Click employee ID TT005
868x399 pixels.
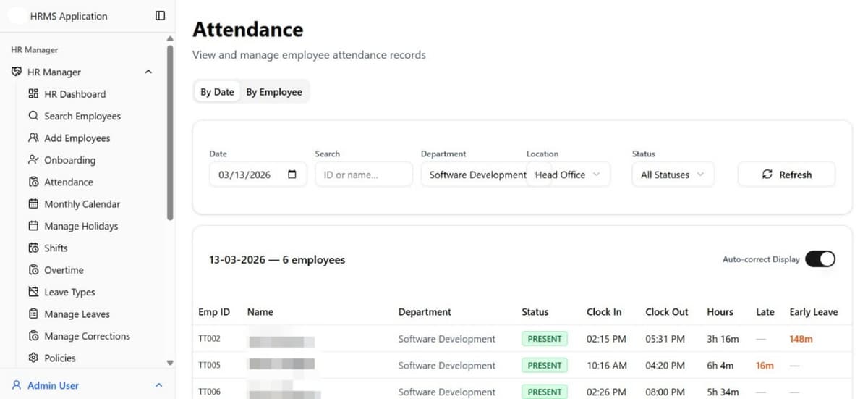(x=209, y=366)
